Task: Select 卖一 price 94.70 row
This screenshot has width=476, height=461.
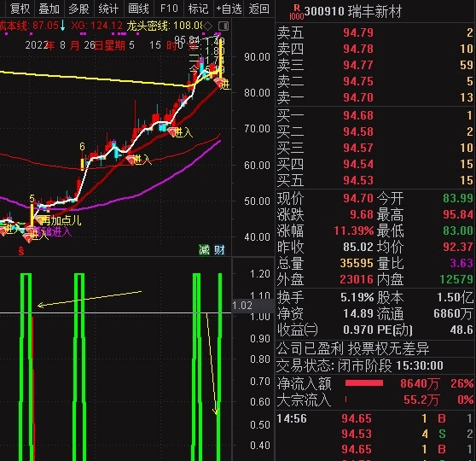Action: (374, 97)
